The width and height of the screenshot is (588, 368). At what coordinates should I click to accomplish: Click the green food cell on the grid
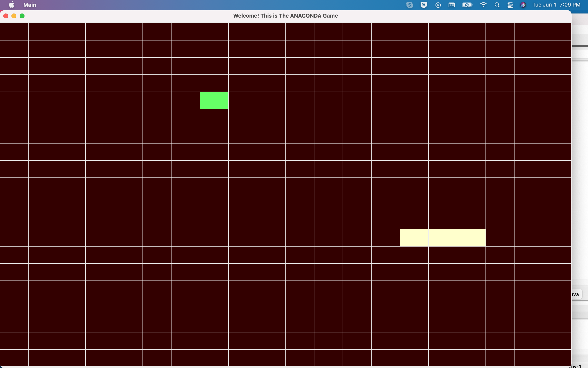coord(214,100)
